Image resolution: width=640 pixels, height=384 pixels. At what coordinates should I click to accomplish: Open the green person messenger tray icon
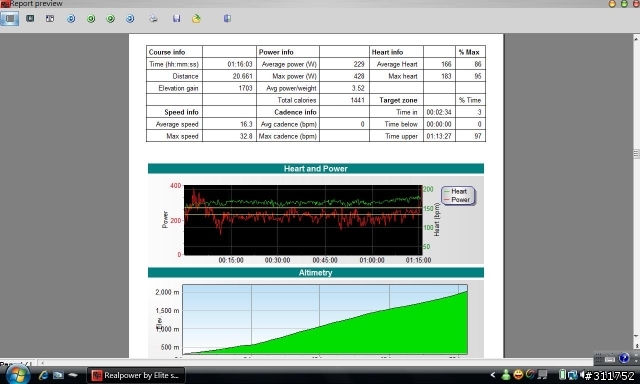pos(506,375)
